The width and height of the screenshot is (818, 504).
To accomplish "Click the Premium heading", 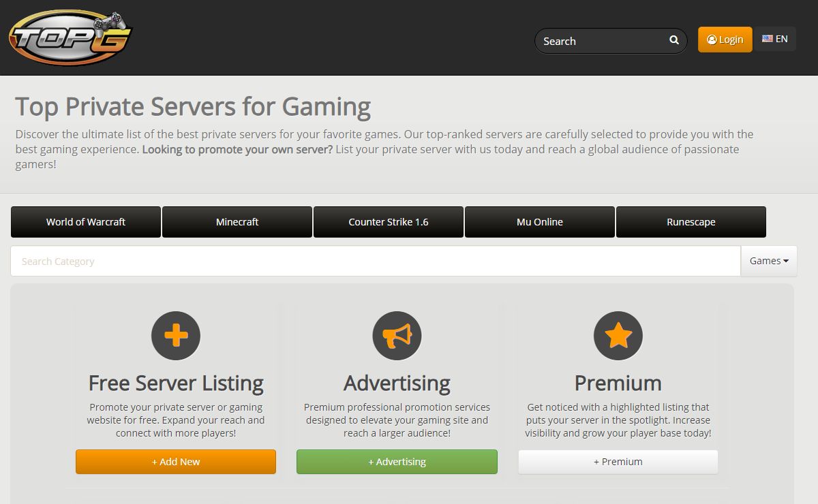I will coord(618,383).
